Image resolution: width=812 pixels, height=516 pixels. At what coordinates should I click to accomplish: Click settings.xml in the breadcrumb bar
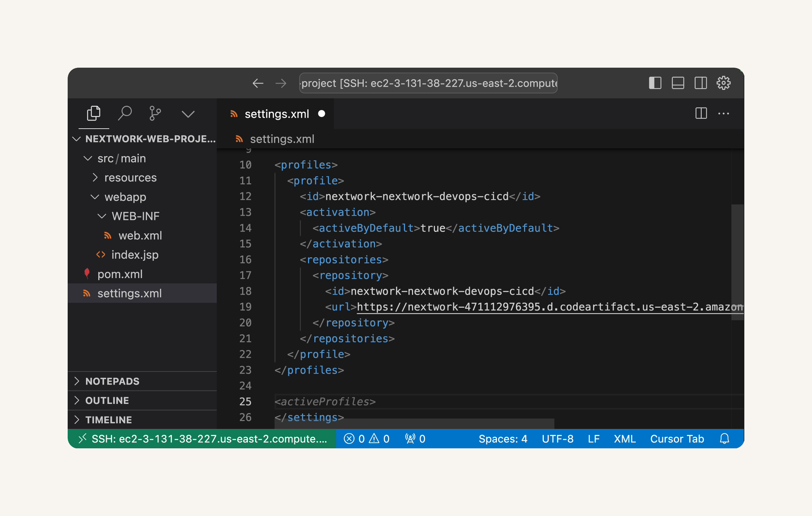pos(282,139)
